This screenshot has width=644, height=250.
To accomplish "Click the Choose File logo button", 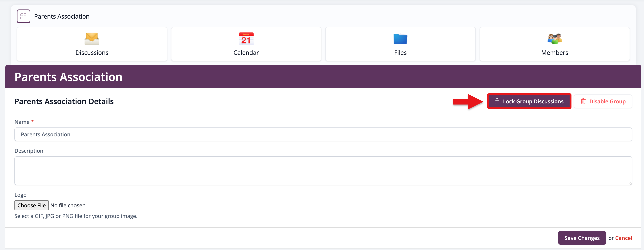I will (x=32, y=205).
